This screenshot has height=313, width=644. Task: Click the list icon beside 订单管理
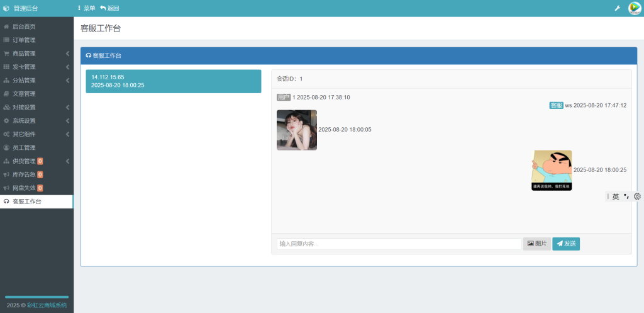[x=6, y=40]
